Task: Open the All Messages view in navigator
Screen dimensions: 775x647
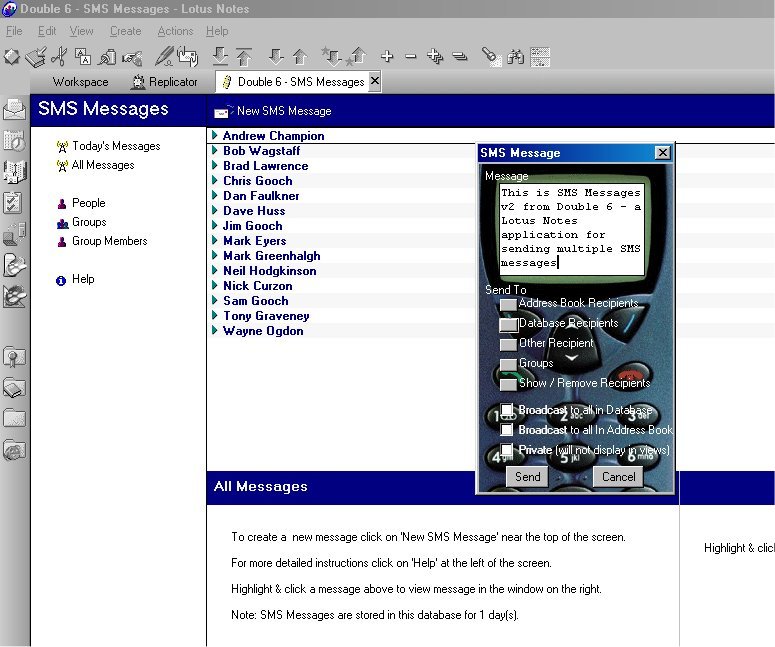Action: (x=96, y=165)
